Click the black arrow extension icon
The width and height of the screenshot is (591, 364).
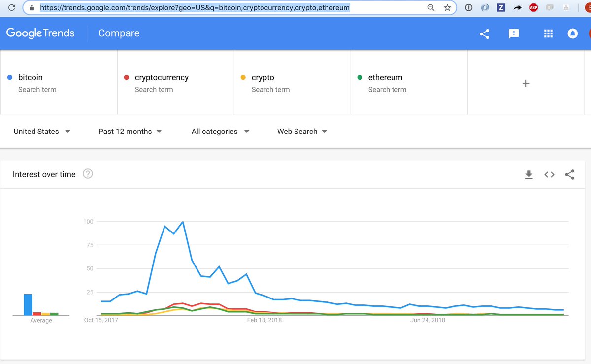click(517, 7)
